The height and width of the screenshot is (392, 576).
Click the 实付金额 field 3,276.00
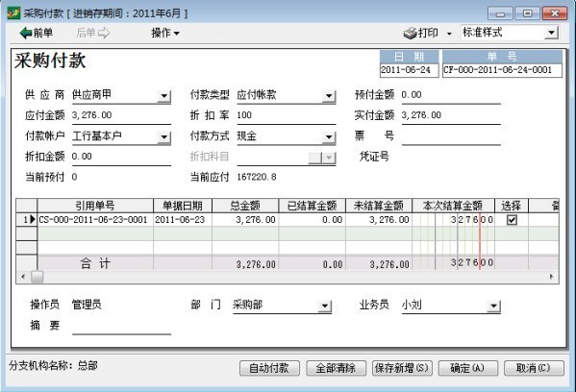[451, 115]
